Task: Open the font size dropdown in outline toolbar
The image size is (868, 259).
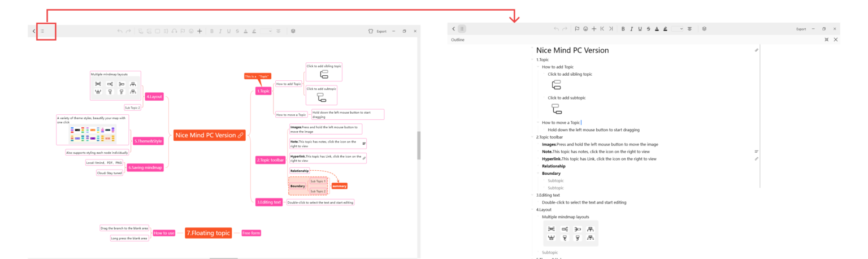Action: [678, 29]
